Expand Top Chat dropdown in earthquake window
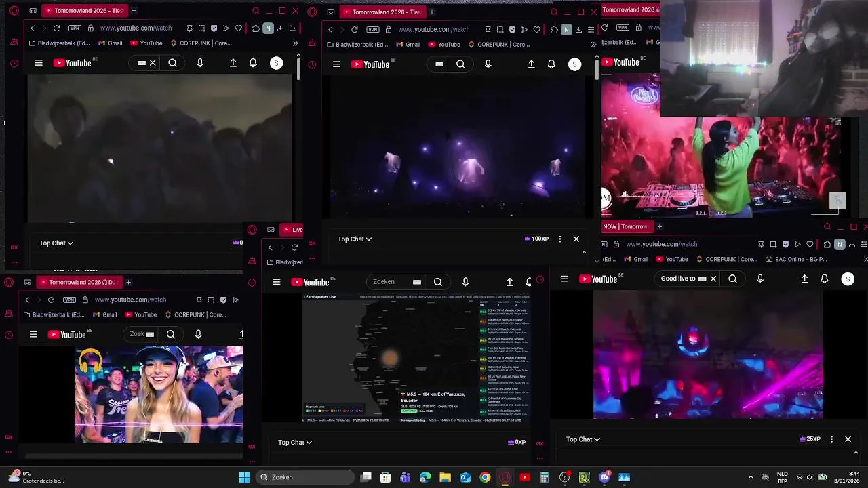Viewport: 868px width, 488px height. tap(295, 442)
